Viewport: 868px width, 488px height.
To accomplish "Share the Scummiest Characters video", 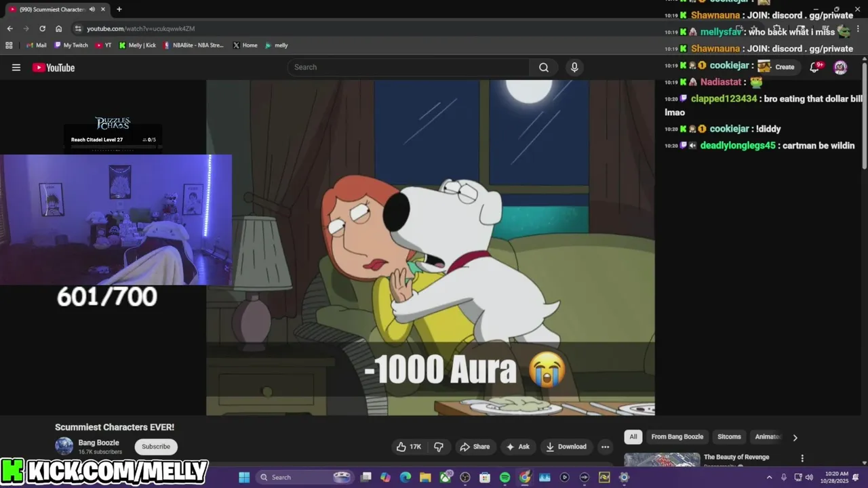I will coord(475,447).
